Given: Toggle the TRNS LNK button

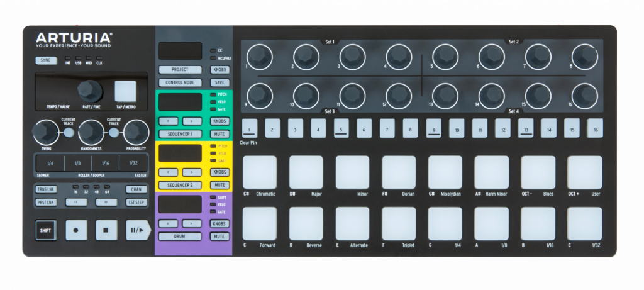Looking at the screenshot, I should click(46, 190).
